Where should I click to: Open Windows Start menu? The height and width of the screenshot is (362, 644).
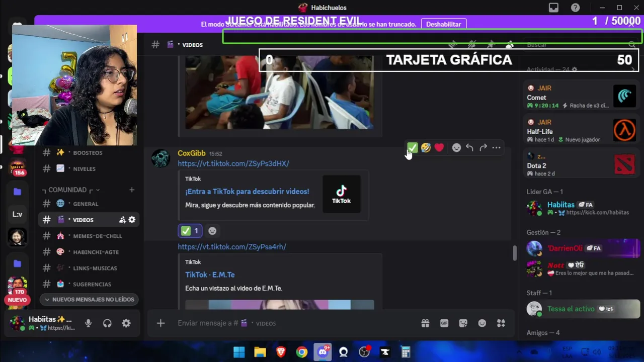pos(239,352)
